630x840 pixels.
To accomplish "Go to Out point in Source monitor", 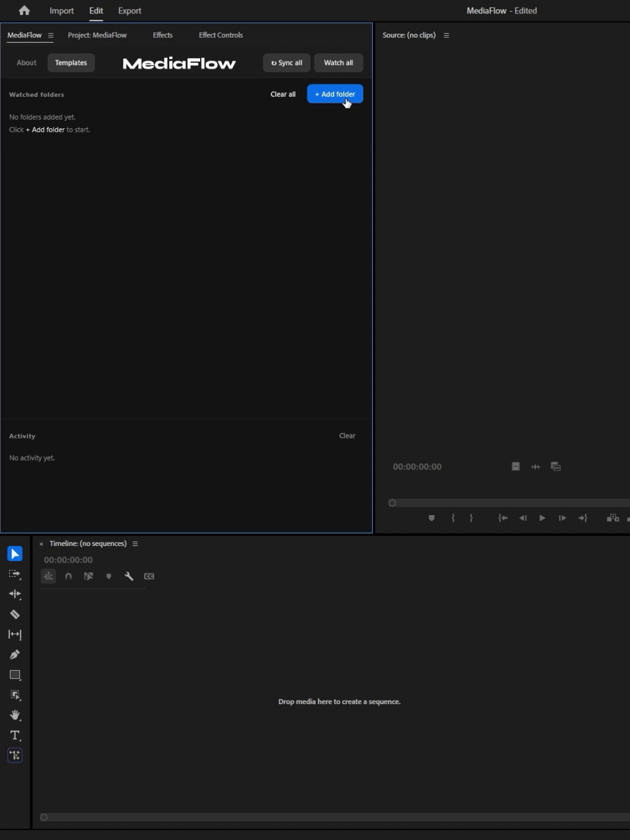I will (x=583, y=518).
